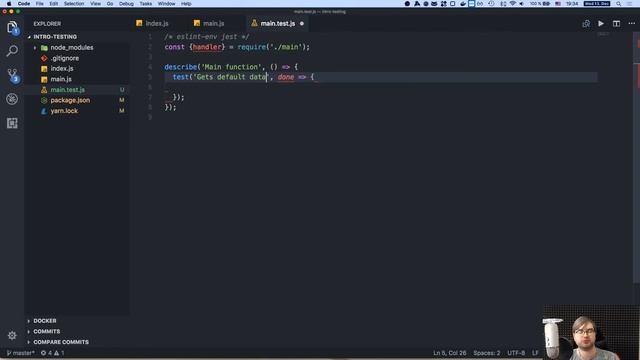The height and width of the screenshot is (360, 640).
Task: Click the clock in the menu bar
Action: [x=572, y=4]
